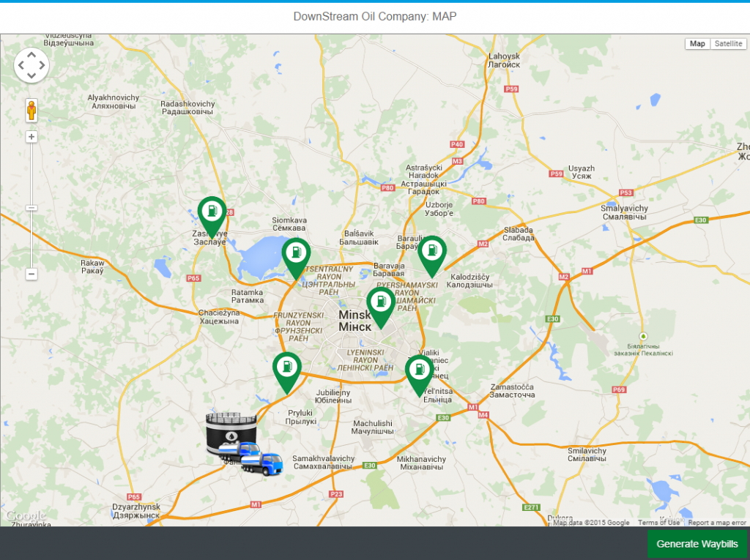Screen dimensions: 750x560
Task: Click the Alyakhnovichy label
Action: point(114,101)
